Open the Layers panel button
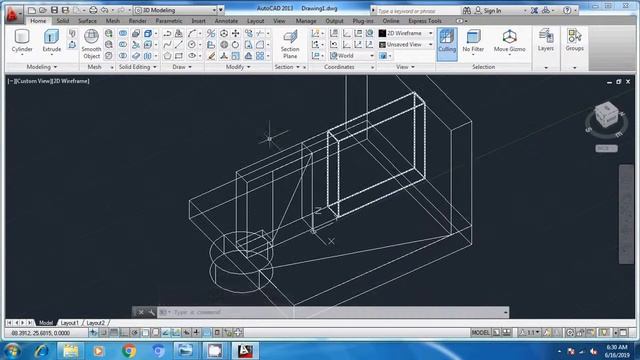 click(x=545, y=41)
